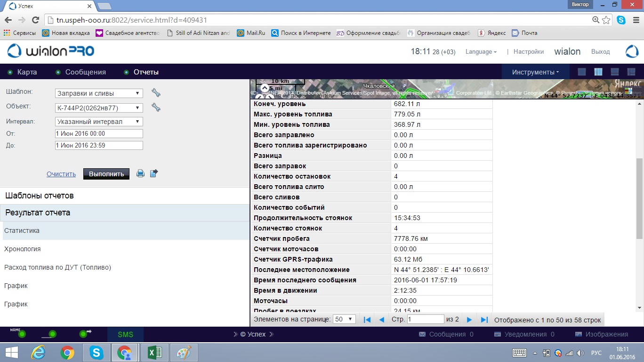Click the results table vertical scrollbar
The width and height of the screenshot is (644, 362).
point(639,189)
